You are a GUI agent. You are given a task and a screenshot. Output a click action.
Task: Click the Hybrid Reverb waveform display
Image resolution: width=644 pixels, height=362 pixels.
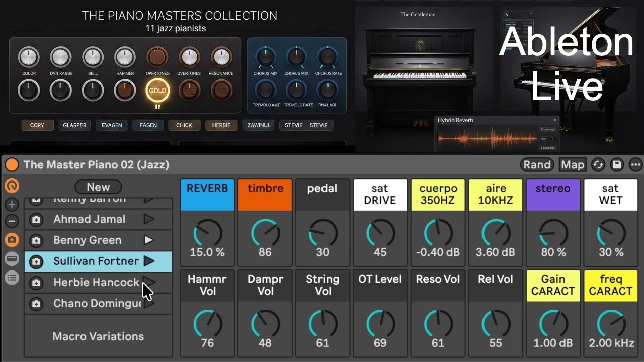(487, 138)
